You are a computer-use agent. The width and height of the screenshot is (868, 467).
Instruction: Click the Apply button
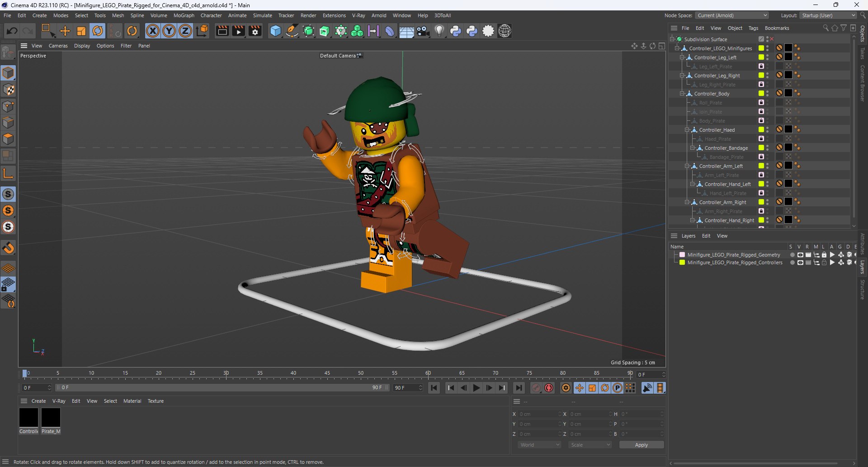[x=642, y=445]
